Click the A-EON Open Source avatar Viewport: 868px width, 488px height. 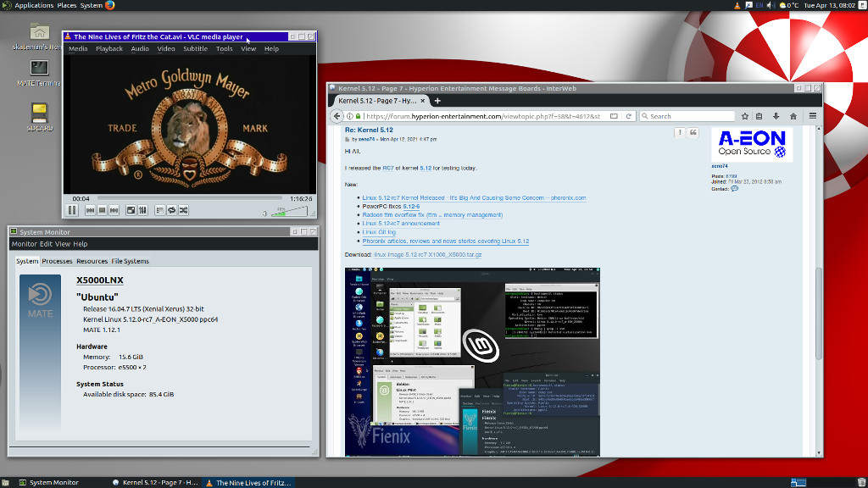[752, 144]
